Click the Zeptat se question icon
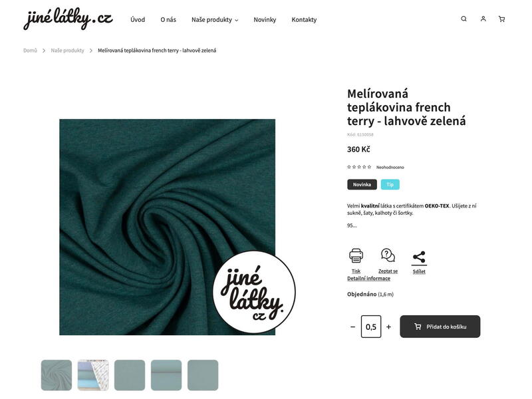Viewport: 532px width, 399px height. click(x=388, y=255)
